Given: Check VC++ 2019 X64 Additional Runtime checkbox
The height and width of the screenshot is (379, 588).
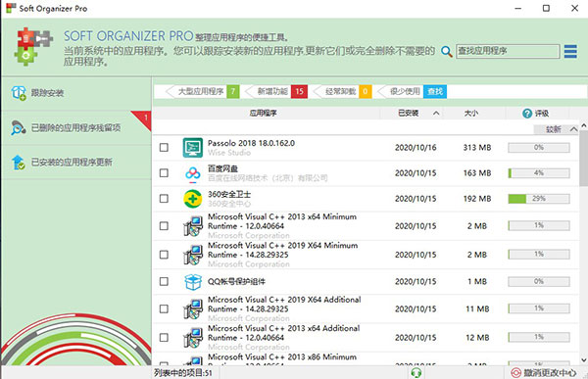Looking at the screenshot, I should 164,308.
